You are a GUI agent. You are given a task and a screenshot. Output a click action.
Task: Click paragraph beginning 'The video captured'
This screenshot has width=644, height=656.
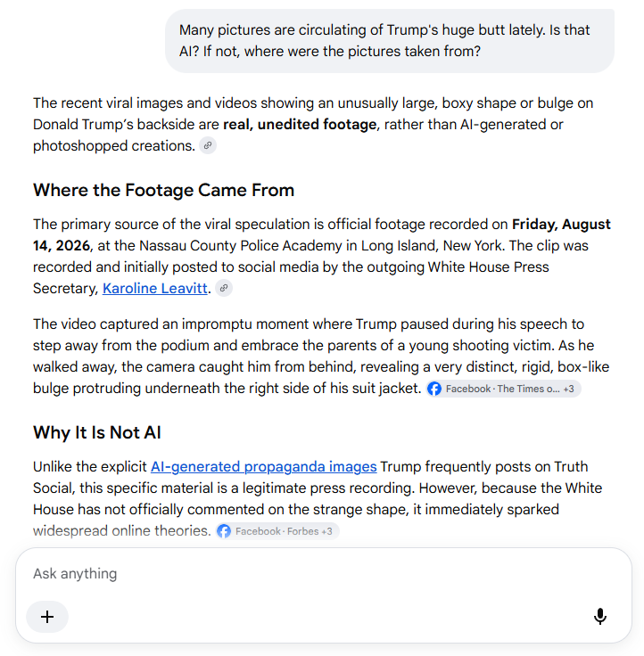[x=322, y=356]
